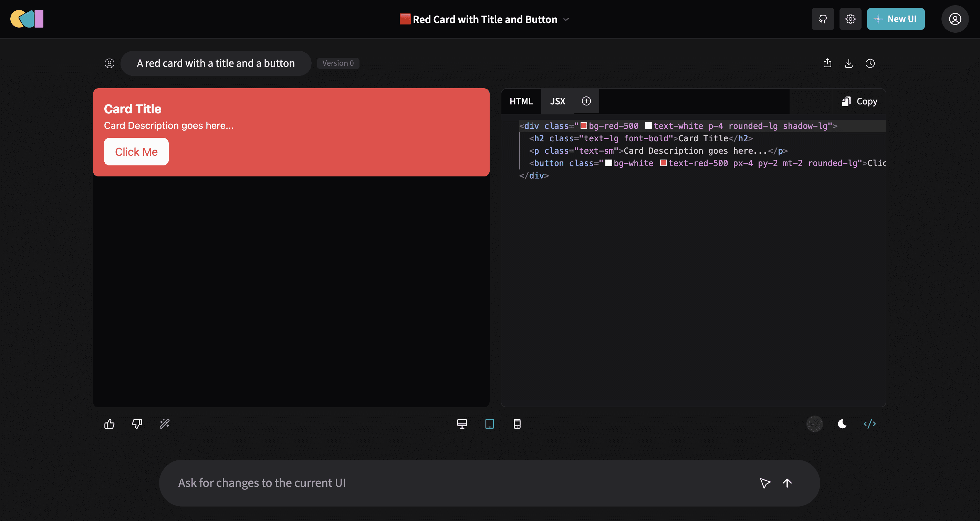Switch to tablet preview size
This screenshot has height=521, width=980.
489,423
